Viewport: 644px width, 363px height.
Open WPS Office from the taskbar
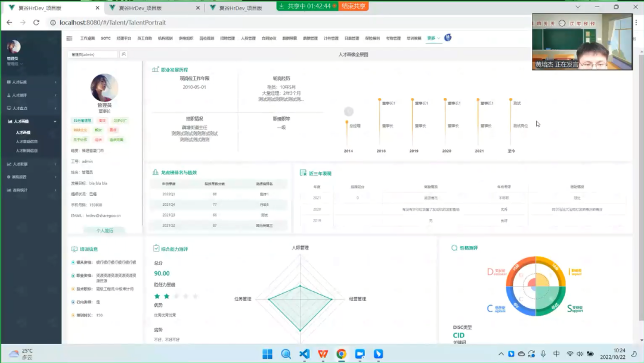point(323,354)
